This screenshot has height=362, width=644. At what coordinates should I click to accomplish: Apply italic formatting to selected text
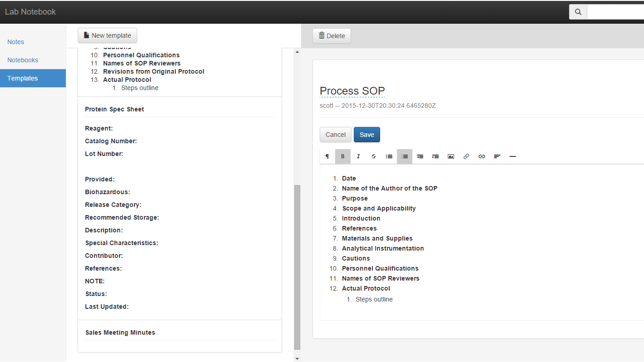(x=358, y=156)
